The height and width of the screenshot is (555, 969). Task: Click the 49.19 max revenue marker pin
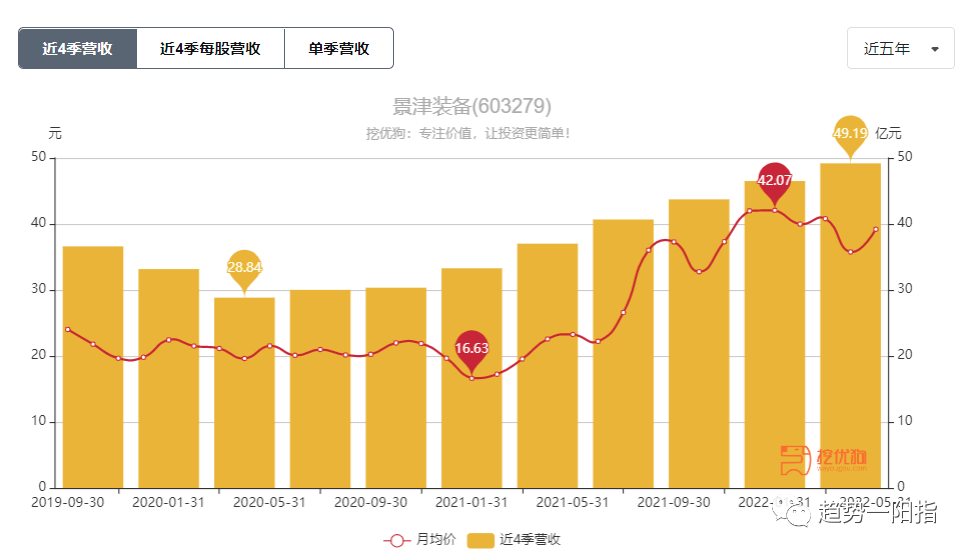tap(850, 135)
